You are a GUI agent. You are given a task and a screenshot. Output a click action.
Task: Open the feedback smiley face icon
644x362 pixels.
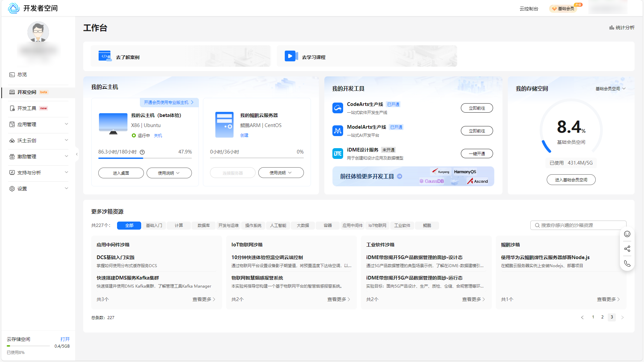[x=627, y=234]
